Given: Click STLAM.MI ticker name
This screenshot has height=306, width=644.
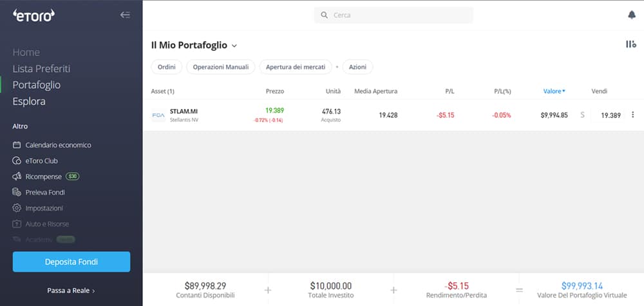Looking at the screenshot, I should point(184,111).
